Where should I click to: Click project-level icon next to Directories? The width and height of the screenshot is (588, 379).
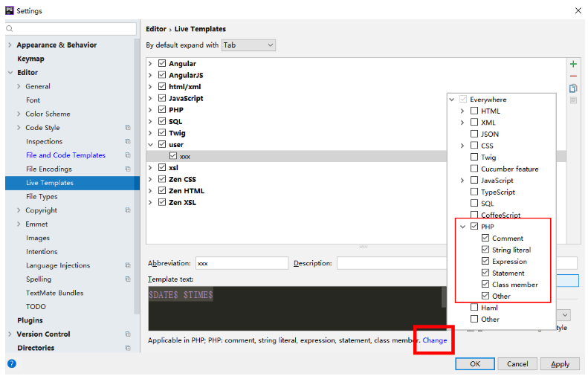(128, 348)
